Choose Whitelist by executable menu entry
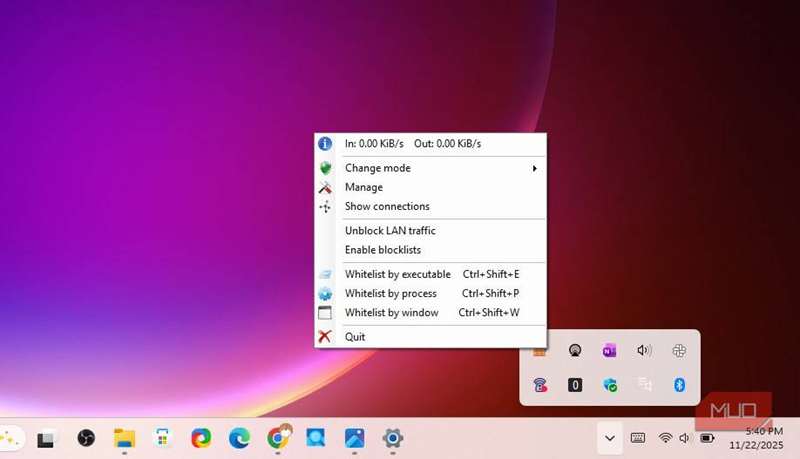Viewport: 800px width, 459px height. click(x=398, y=274)
